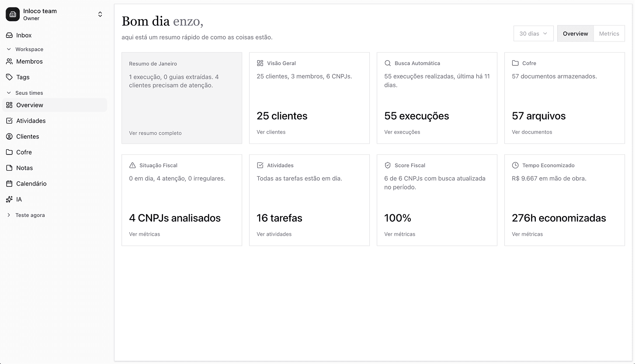
Task: Switch to the Metrics tab
Action: [609, 33]
